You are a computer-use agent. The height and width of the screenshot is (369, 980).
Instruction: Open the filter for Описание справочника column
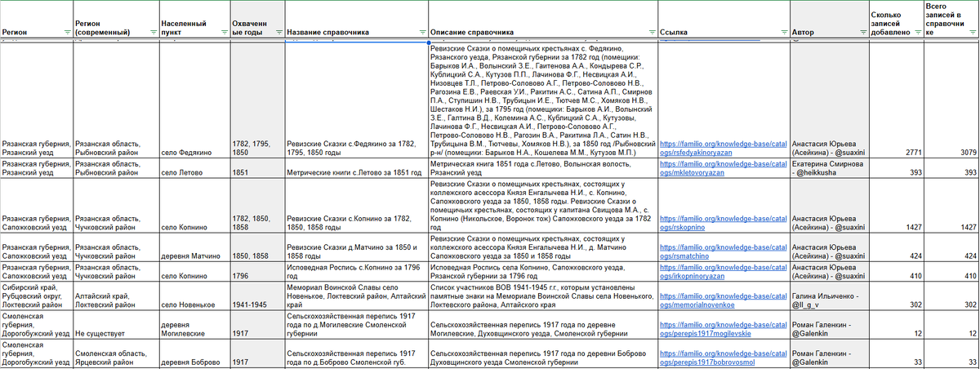pos(651,33)
